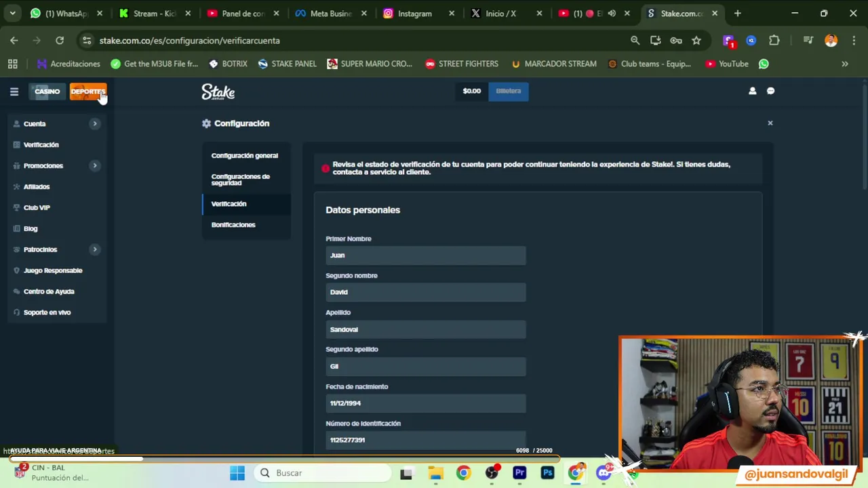Reload the page with the refresh icon
868x488 pixels.
60,41
